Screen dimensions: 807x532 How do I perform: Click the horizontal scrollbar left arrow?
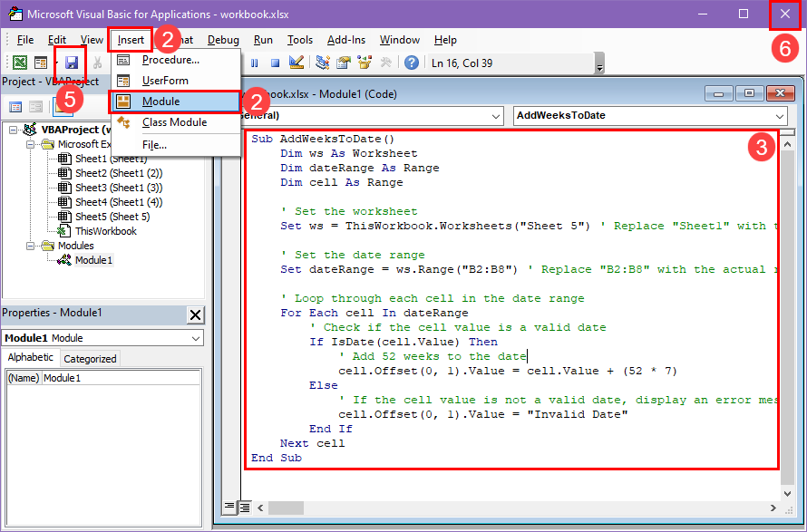point(260,508)
